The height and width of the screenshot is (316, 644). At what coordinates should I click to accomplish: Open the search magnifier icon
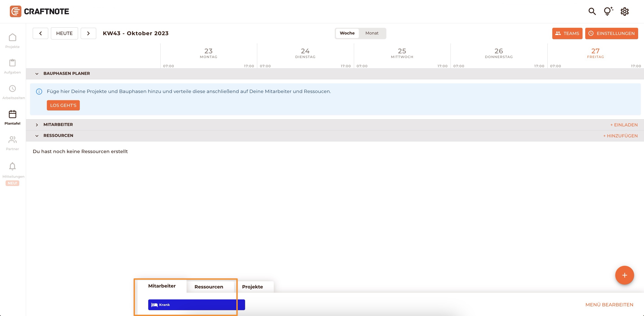pos(592,11)
